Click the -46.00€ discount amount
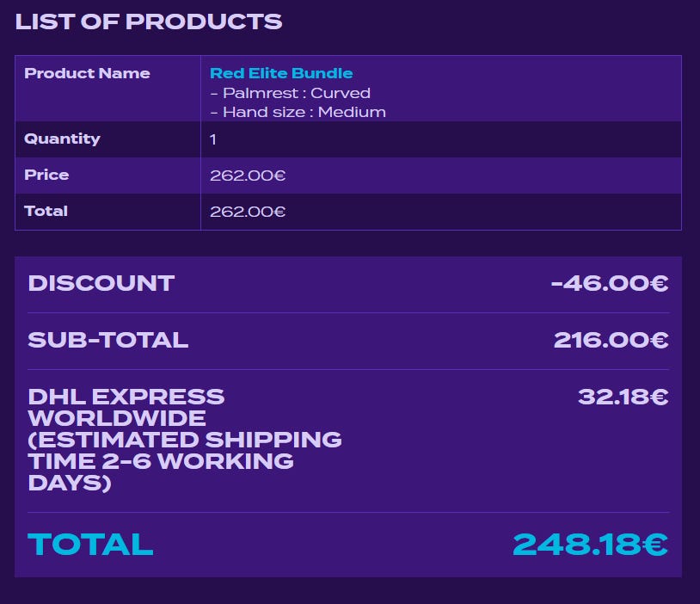The height and width of the screenshot is (604, 700). point(610,283)
